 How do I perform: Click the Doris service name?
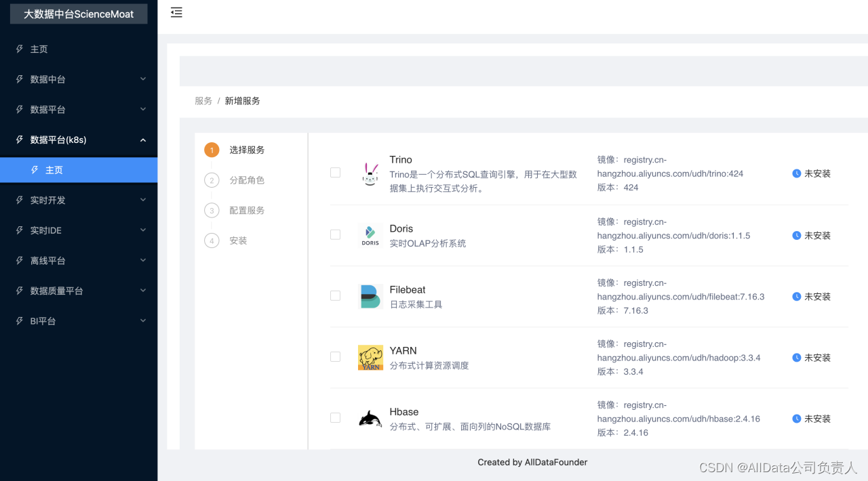click(x=401, y=229)
